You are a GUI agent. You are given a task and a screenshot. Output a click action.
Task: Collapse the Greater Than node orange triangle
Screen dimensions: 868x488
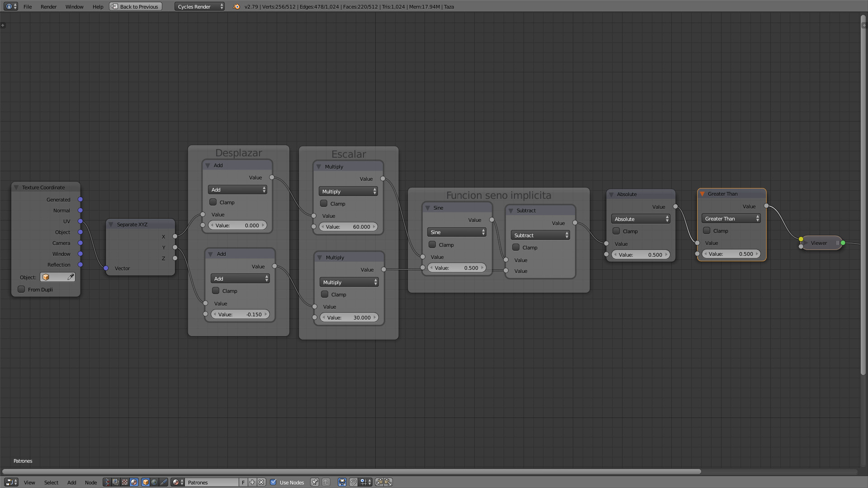tap(702, 194)
